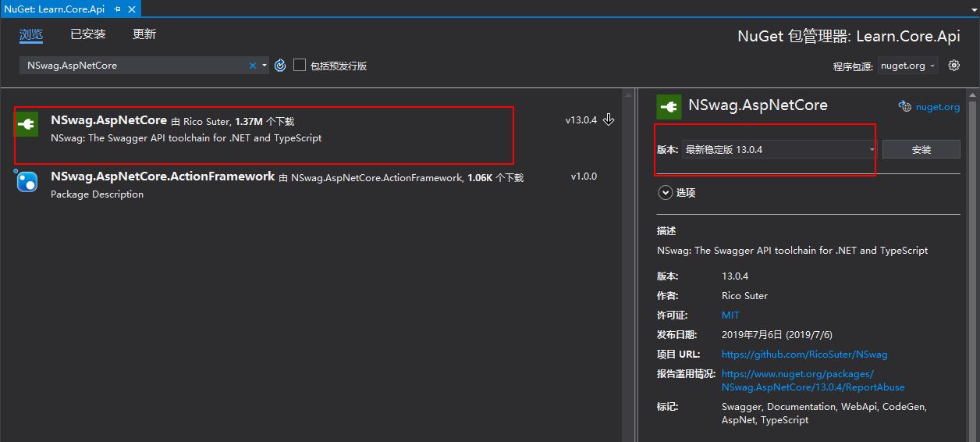Click the v13.0.4 version text
This screenshot has width=980, height=442.
click(581, 120)
